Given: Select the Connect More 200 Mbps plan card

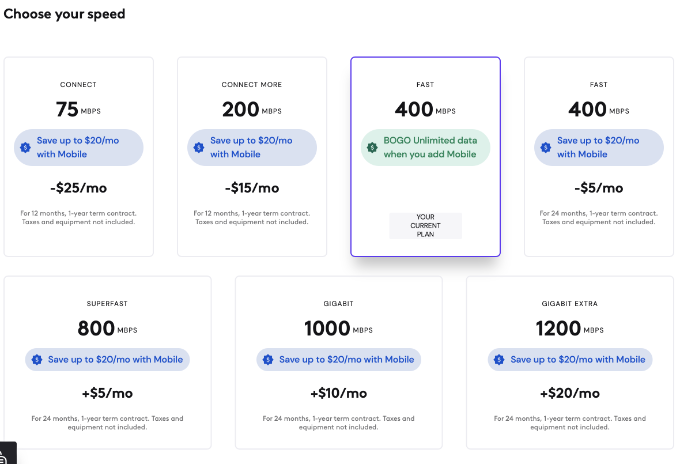Looking at the screenshot, I should click(252, 157).
